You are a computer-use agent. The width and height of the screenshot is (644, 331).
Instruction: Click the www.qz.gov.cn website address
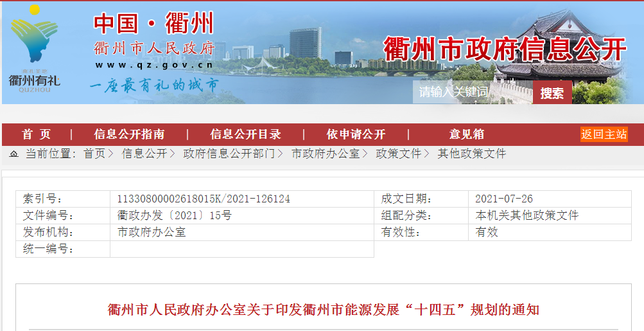(154, 65)
